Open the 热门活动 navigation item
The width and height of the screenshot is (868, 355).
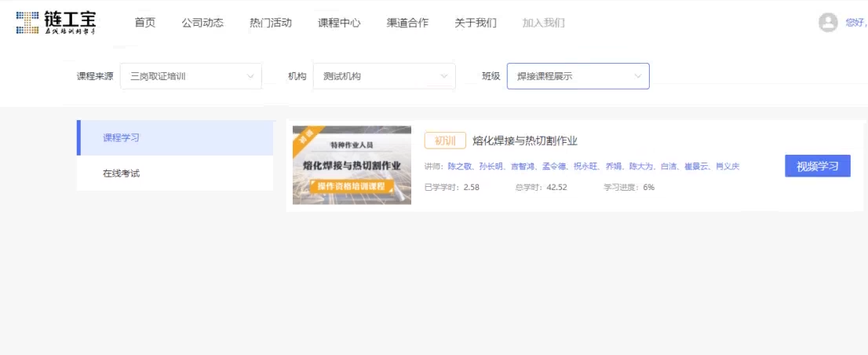click(271, 23)
